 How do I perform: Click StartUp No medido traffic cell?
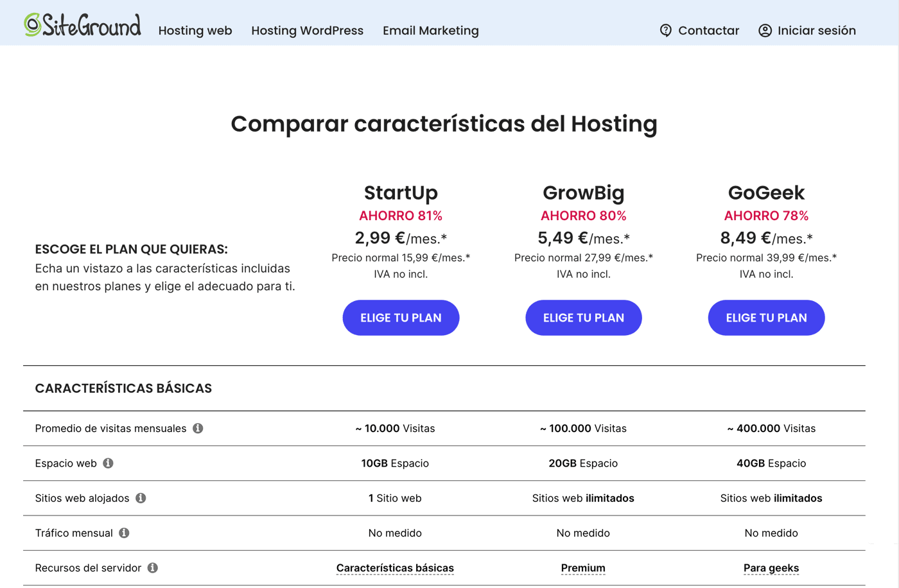point(395,533)
